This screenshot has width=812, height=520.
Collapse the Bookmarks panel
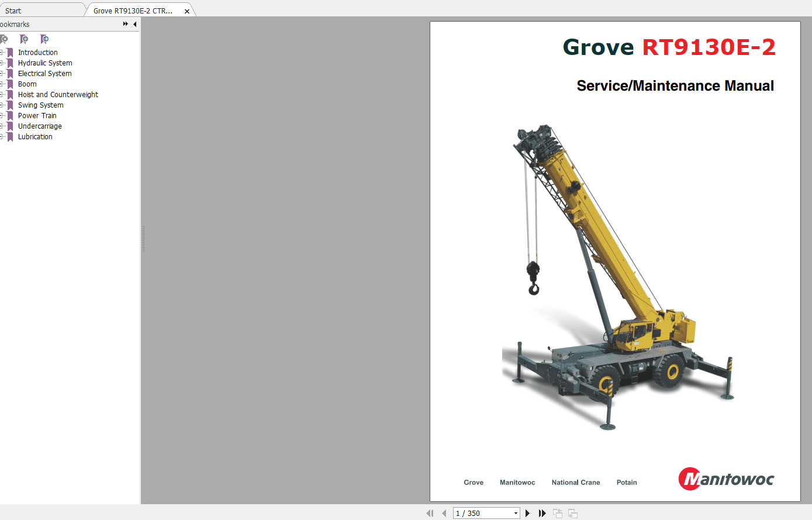134,24
